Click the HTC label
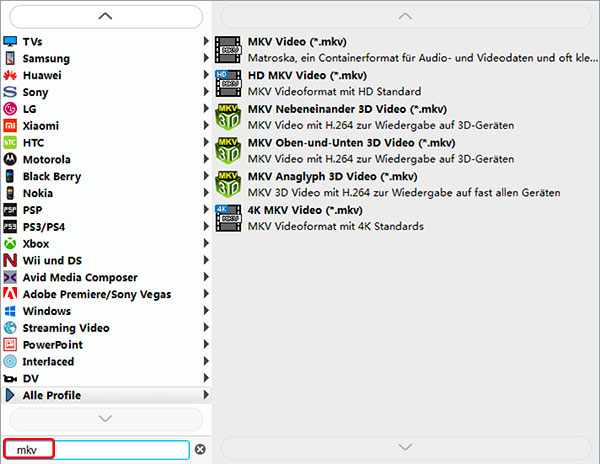 click(34, 143)
